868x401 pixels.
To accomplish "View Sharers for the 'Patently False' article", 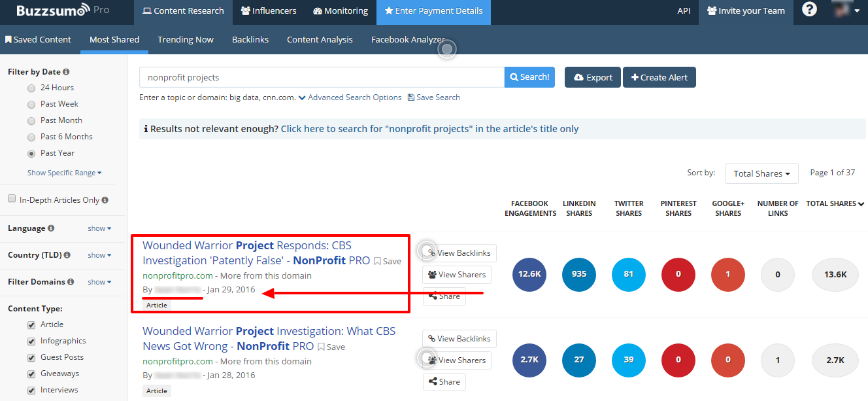I will (457, 275).
